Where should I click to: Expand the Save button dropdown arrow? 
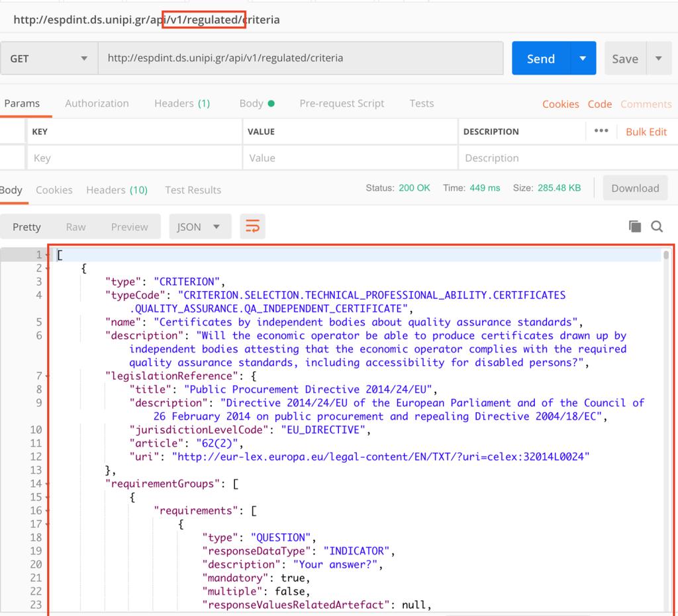(x=659, y=58)
